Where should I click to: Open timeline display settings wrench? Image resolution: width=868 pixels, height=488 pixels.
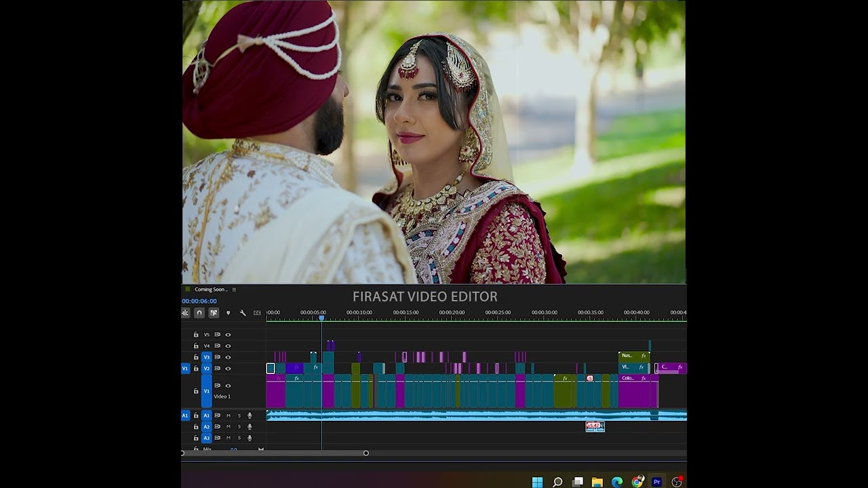click(243, 312)
